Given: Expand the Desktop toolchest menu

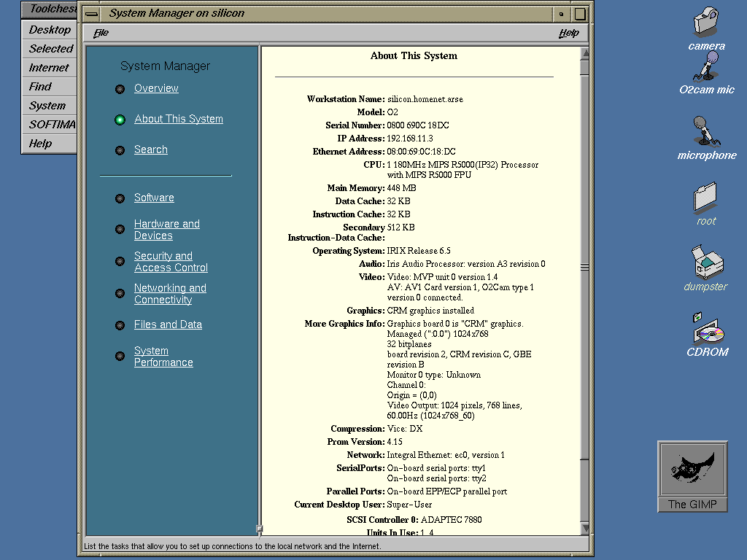Looking at the screenshot, I should click(50, 30).
